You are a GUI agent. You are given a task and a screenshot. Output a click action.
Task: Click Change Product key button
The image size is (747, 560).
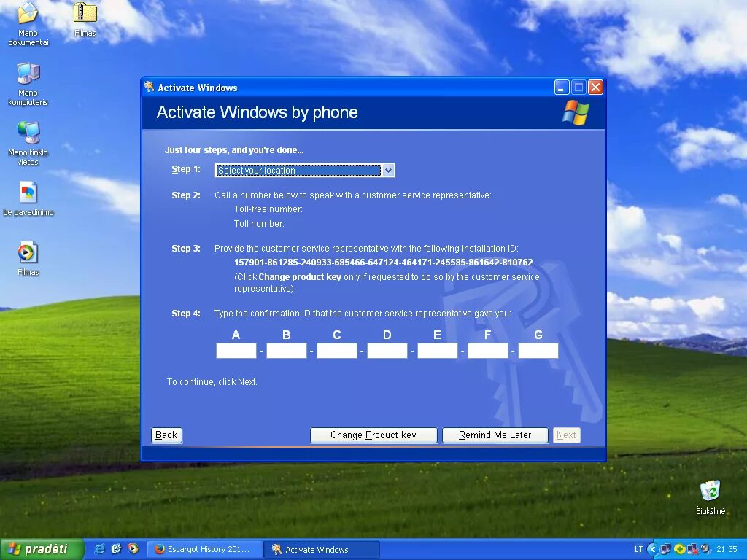pyautogui.click(x=373, y=435)
